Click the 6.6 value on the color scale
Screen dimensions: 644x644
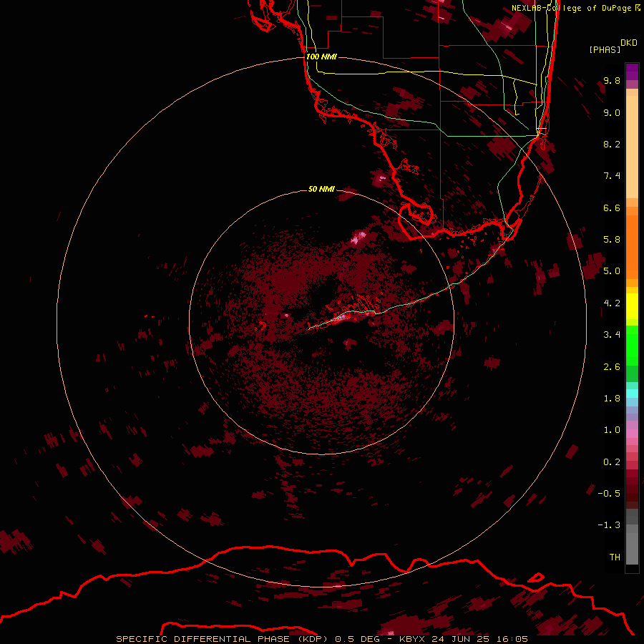(612, 208)
